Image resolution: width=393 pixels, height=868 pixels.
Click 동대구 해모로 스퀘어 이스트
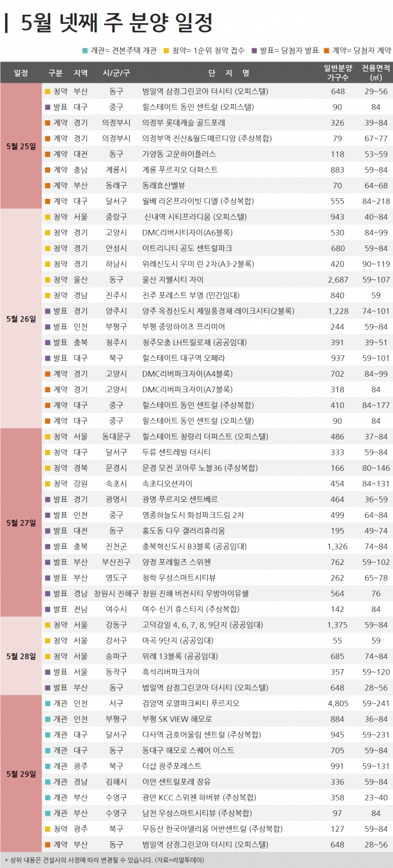point(188,750)
